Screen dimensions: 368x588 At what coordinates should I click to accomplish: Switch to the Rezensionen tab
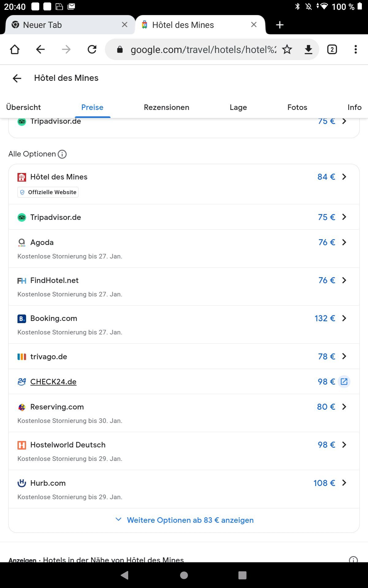coord(167,107)
